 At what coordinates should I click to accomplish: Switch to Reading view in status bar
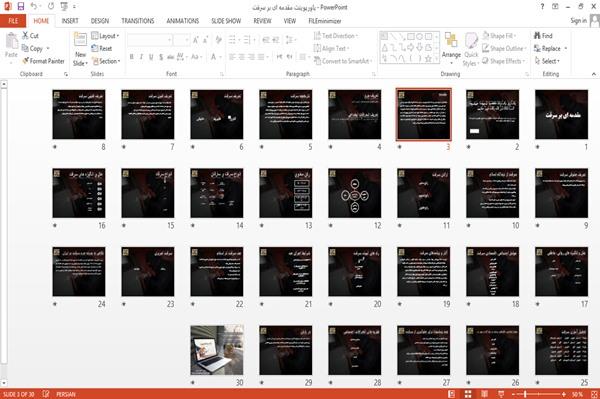click(484, 394)
